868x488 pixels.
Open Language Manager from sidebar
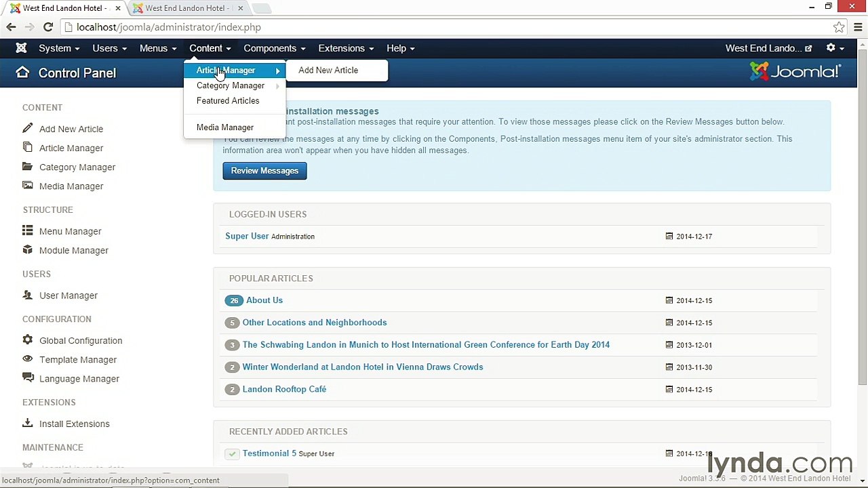coord(79,378)
